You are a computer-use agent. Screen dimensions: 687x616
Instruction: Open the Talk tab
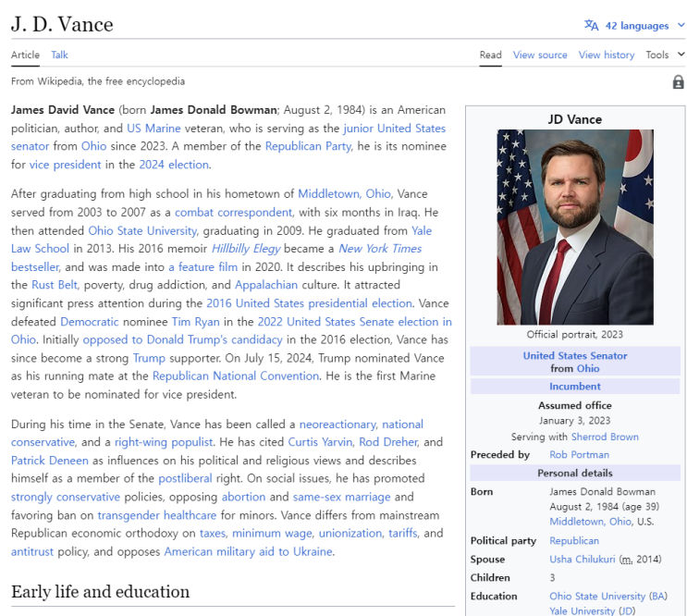[x=59, y=55]
